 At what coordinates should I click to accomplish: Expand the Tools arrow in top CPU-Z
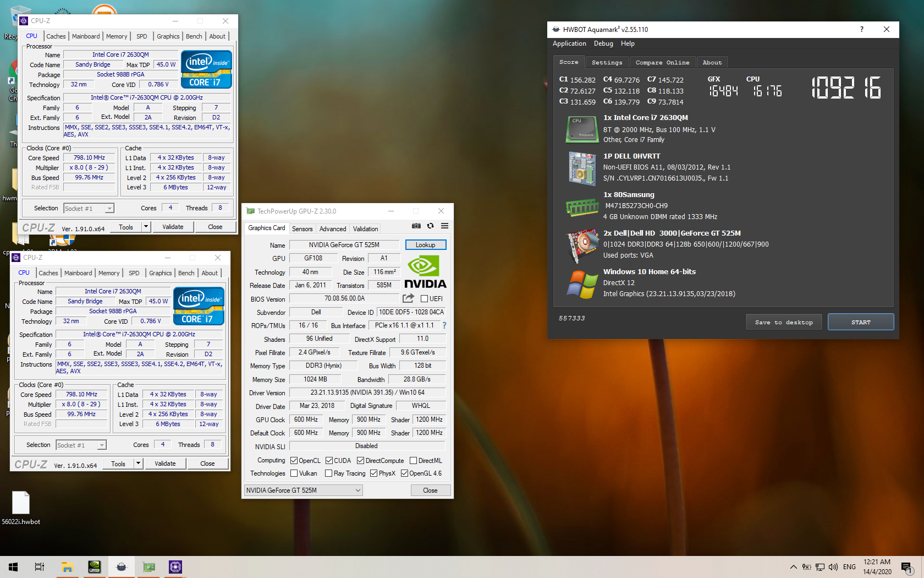(146, 227)
